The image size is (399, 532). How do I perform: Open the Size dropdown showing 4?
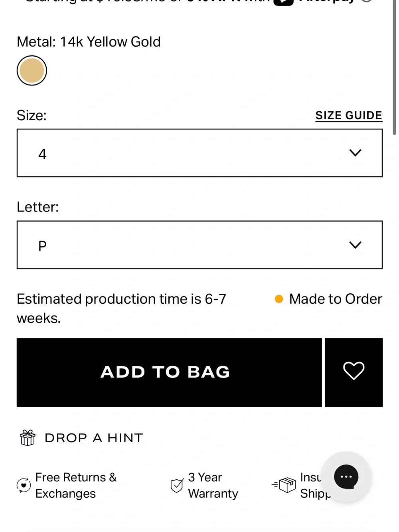pos(199,153)
